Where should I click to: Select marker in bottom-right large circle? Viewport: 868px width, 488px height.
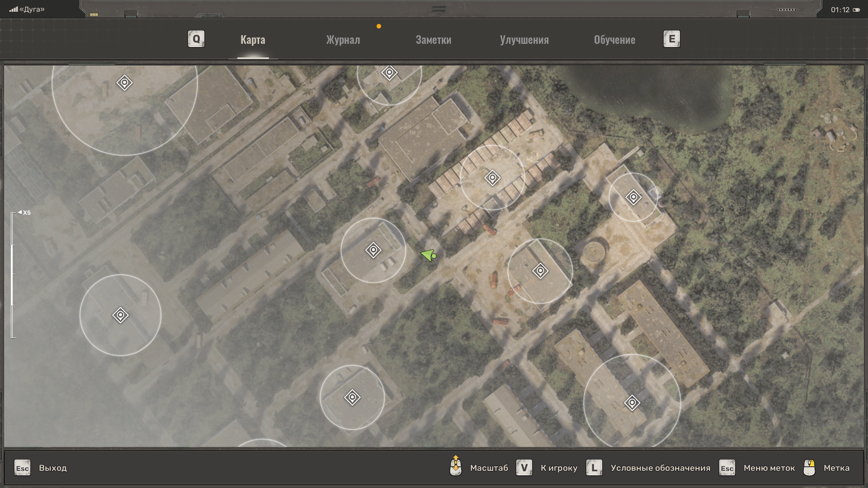pos(632,403)
